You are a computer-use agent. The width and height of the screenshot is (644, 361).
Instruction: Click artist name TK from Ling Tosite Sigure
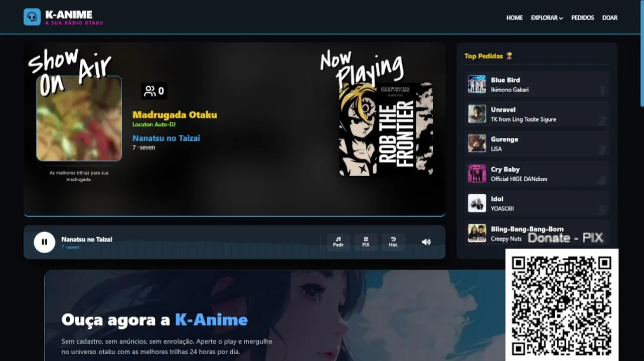(x=523, y=119)
